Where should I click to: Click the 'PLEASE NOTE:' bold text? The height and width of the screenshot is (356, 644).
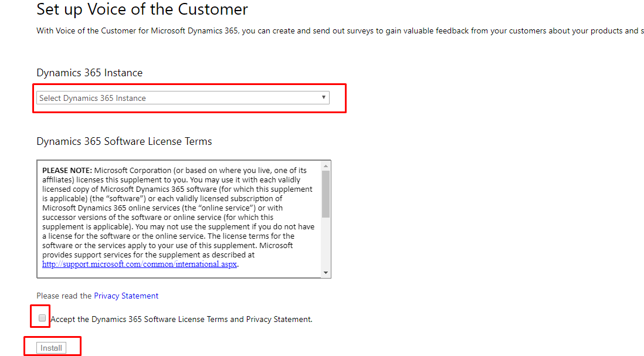pyautogui.click(x=67, y=171)
